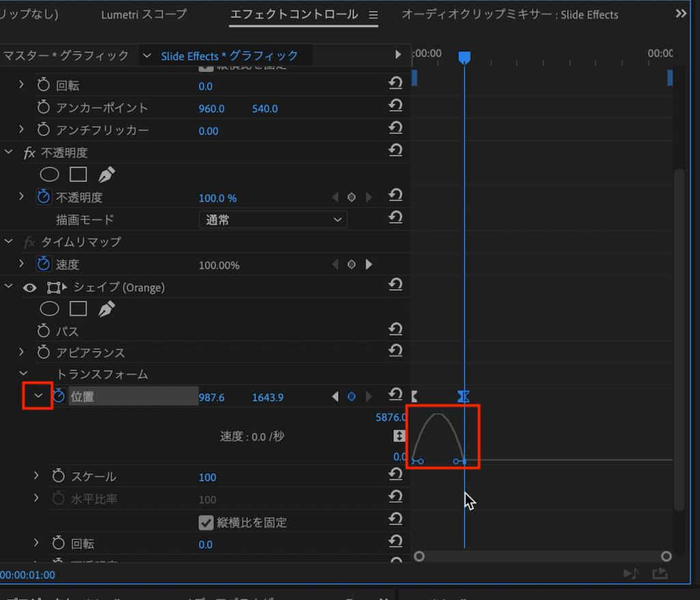The height and width of the screenshot is (600, 700).
Task: Reset the 不透明度 effect group
Action: [x=396, y=150]
